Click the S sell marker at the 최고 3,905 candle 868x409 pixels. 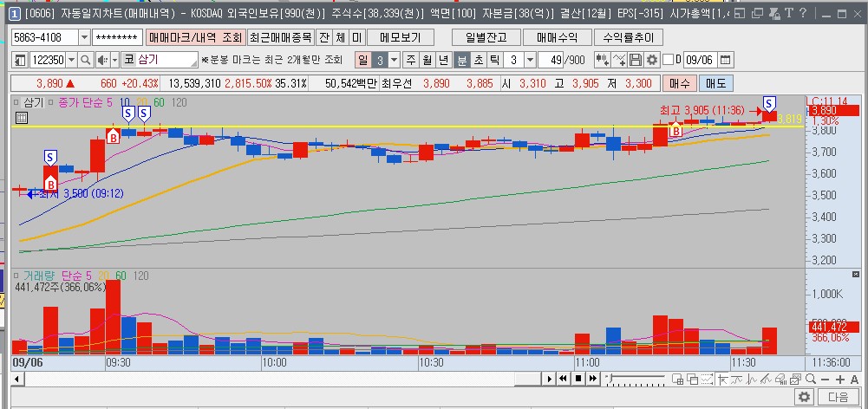769,103
